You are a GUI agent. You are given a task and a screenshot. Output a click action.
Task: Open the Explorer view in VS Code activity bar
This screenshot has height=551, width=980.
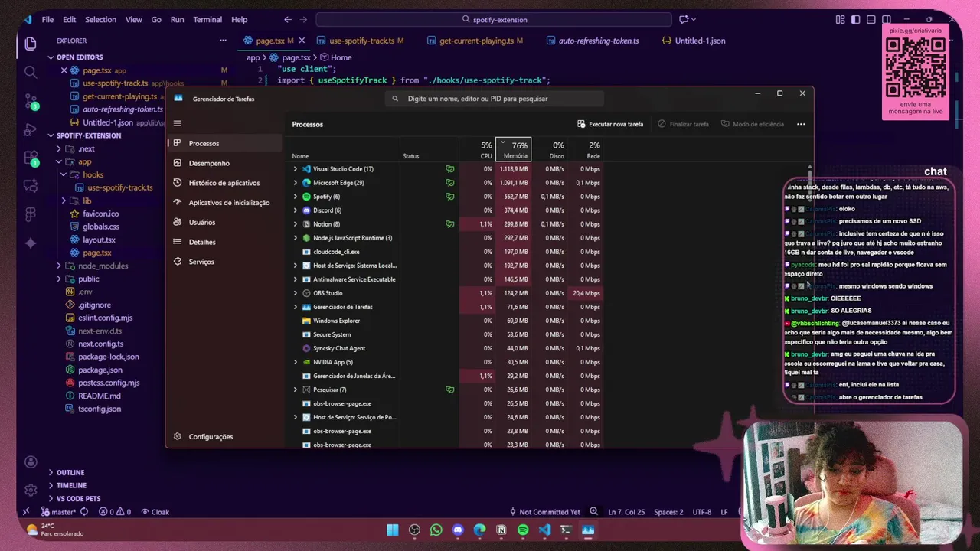(31, 44)
